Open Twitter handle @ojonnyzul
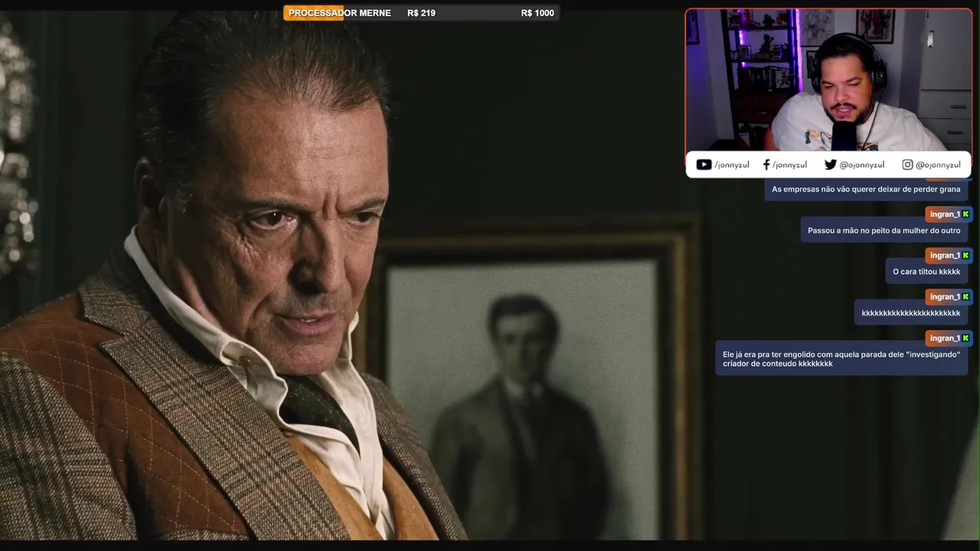The width and height of the screenshot is (980, 551). tap(862, 165)
